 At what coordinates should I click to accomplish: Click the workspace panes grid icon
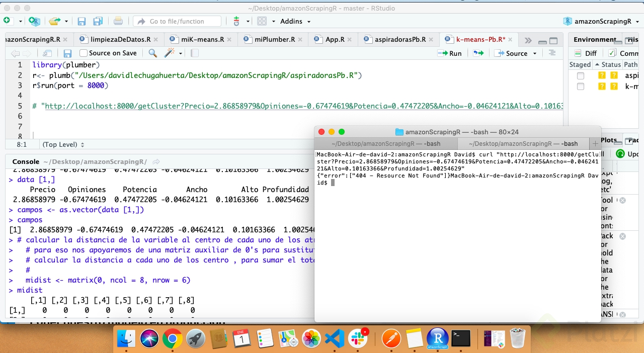point(262,21)
